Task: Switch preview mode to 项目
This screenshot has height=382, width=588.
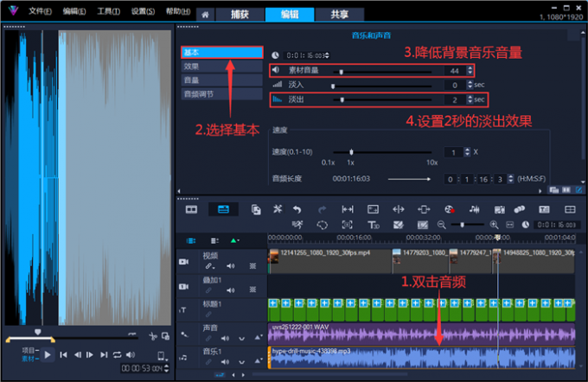Action: click(x=29, y=351)
